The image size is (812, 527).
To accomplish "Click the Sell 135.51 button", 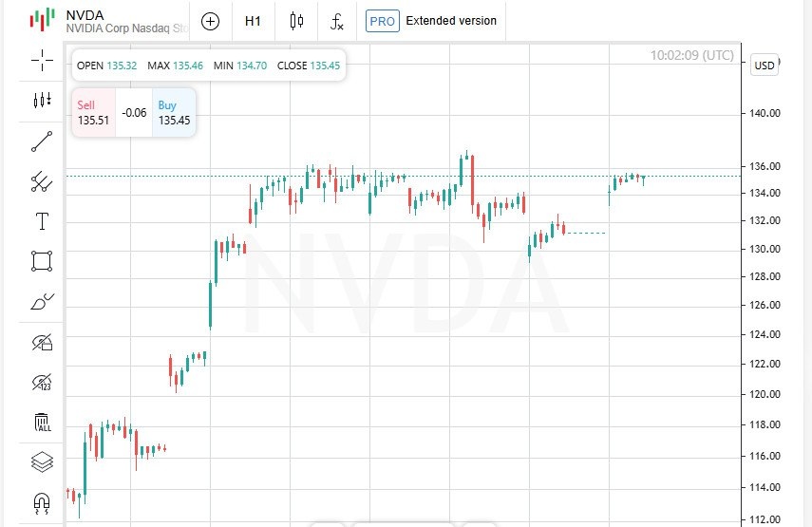I will [94, 113].
